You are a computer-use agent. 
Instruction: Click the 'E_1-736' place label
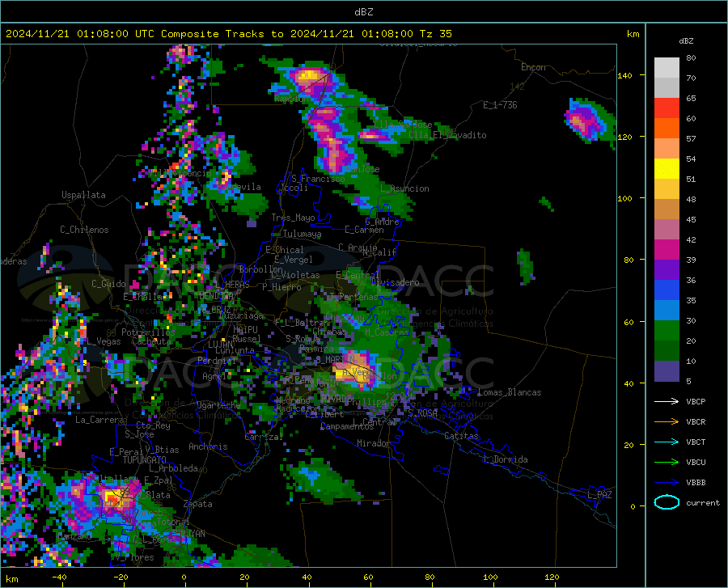click(x=500, y=105)
